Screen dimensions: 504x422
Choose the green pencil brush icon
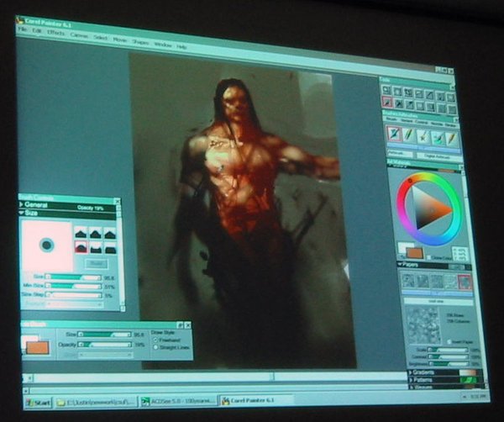click(408, 135)
